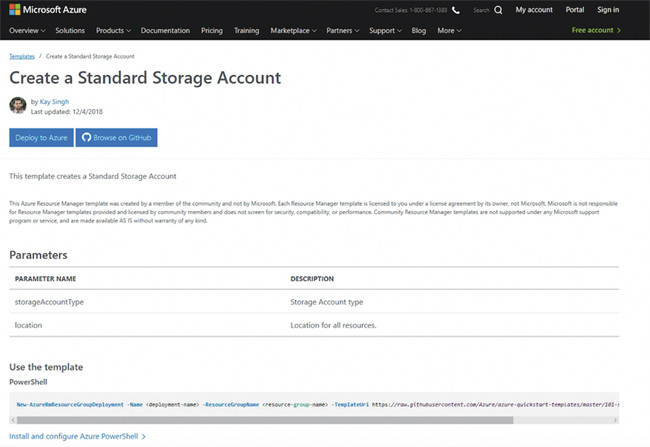Click the Browse on GitHub button
The width and height of the screenshot is (650, 447).
(117, 138)
